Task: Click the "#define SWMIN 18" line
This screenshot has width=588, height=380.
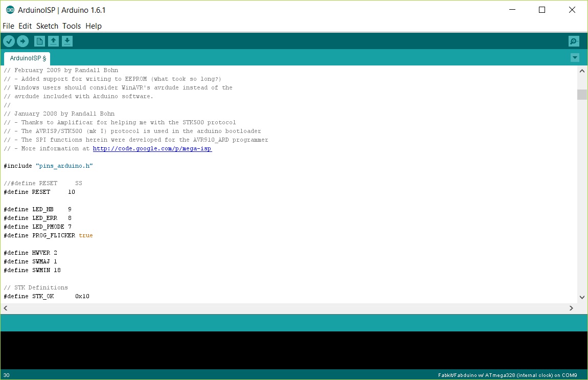Action: 32,270
